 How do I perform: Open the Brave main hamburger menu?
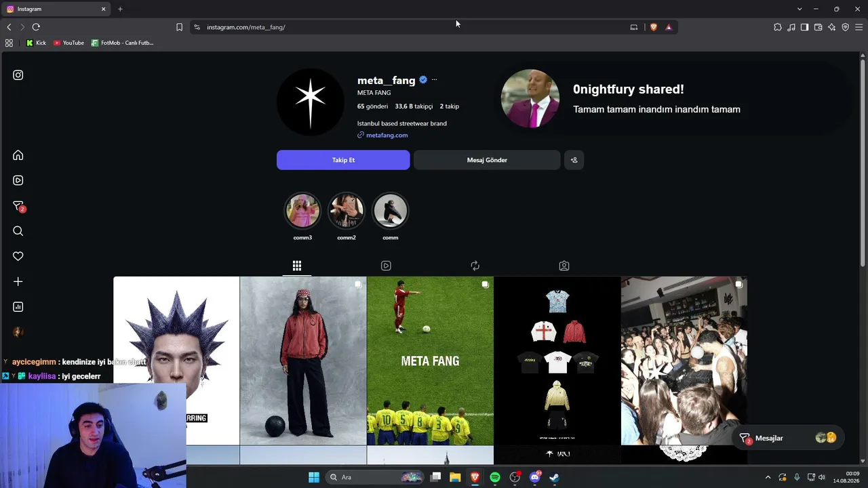(x=859, y=27)
